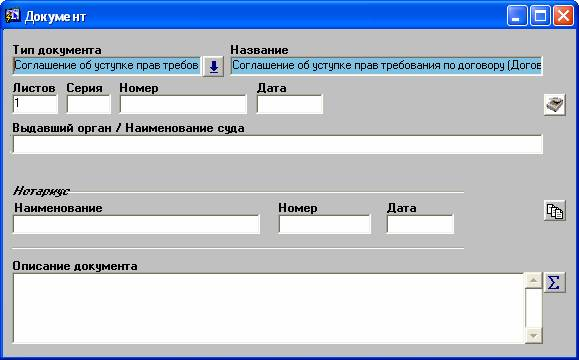Click the Описание документа label
The height and width of the screenshot is (360, 579).
(x=75, y=266)
